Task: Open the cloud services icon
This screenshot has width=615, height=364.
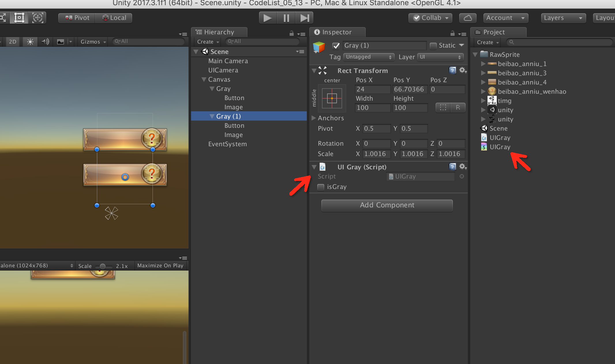Action: [x=468, y=18]
